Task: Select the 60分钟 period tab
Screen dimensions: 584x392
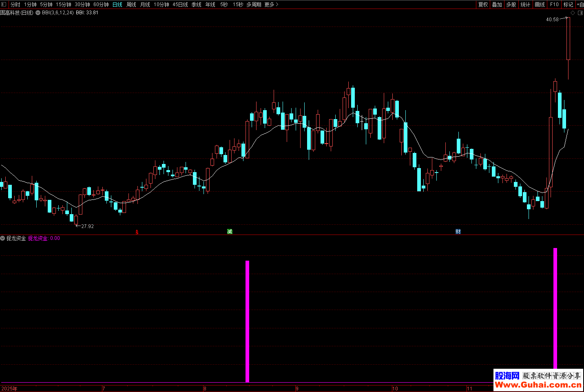Action: click(x=101, y=4)
